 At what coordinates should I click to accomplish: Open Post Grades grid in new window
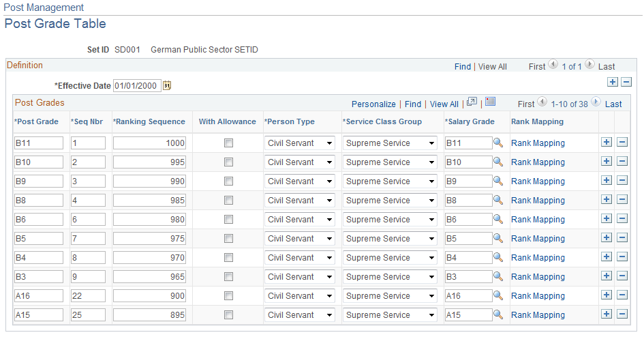pyautogui.click(x=472, y=102)
